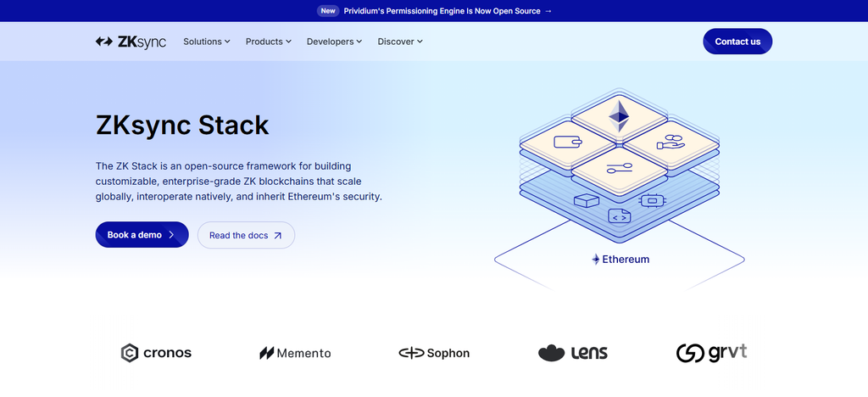Screen dimensions: 868x397
Task: Click the Lens partner logo
Action: coord(573,353)
